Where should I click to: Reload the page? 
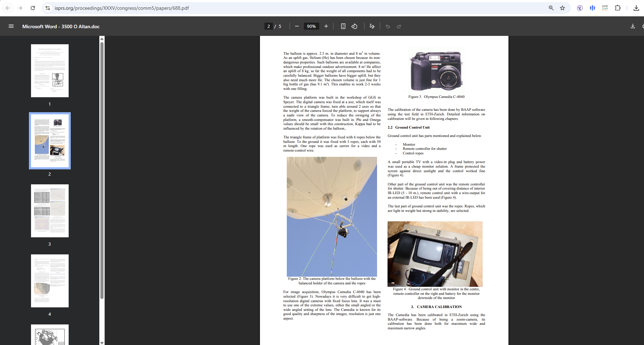[x=33, y=8]
